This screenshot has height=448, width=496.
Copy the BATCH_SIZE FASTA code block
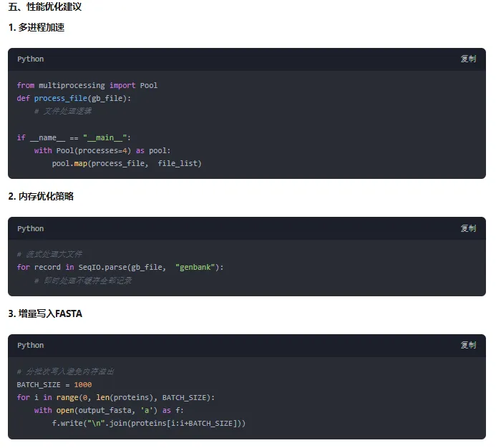point(467,346)
